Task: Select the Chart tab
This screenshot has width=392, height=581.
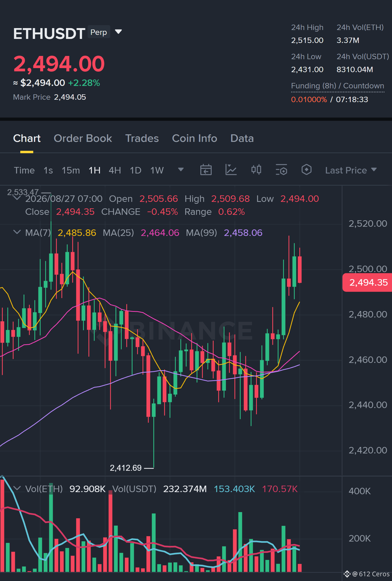Action: (x=27, y=138)
